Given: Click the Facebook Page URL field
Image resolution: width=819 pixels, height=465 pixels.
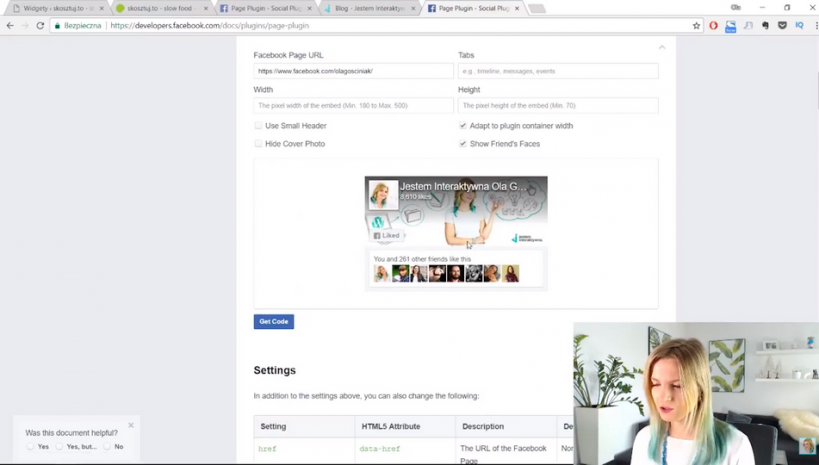Looking at the screenshot, I should (354, 71).
